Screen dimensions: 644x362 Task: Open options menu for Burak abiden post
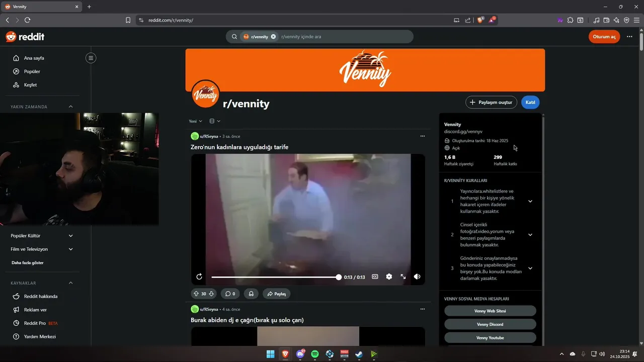(x=422, y=309)
